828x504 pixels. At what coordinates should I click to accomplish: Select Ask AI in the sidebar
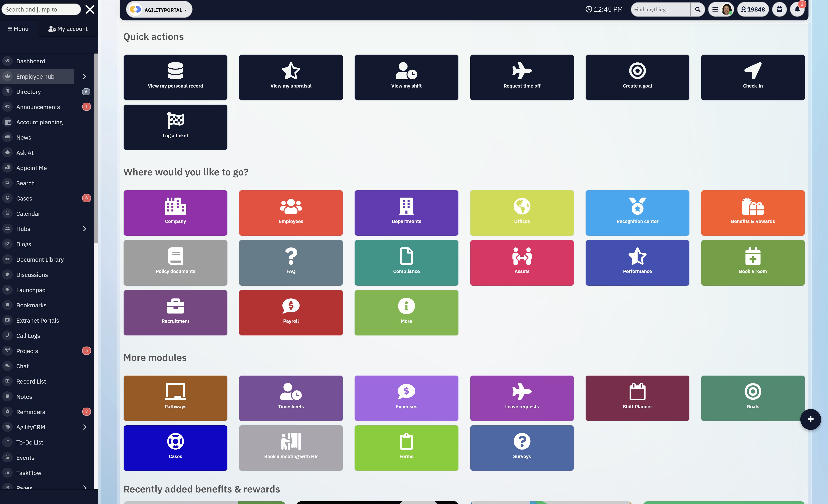point(25,152)
